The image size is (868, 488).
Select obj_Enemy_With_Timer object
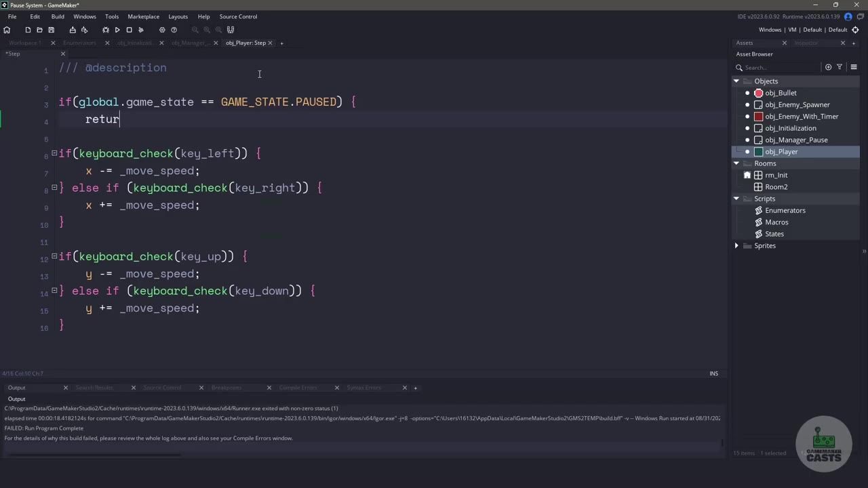click(x=802, y=117)
